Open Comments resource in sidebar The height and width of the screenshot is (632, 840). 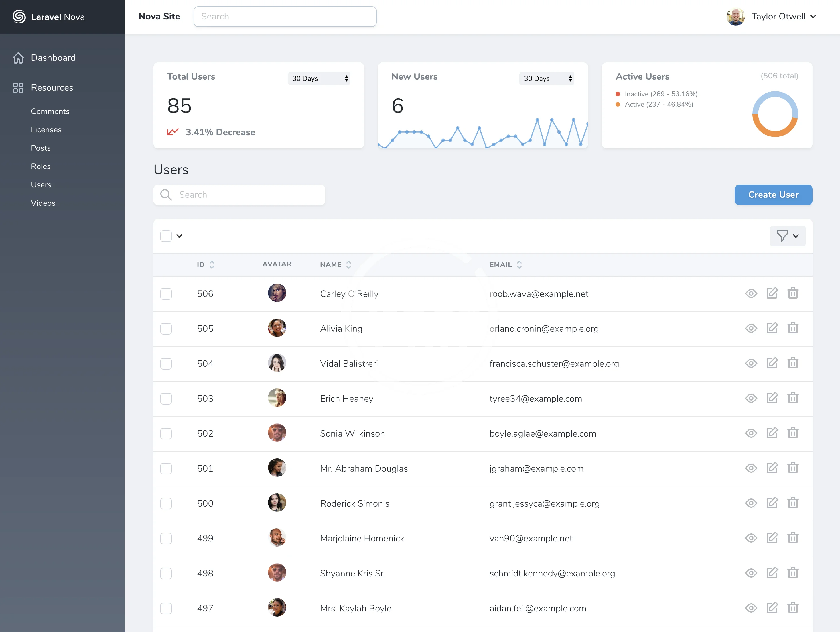50,111
